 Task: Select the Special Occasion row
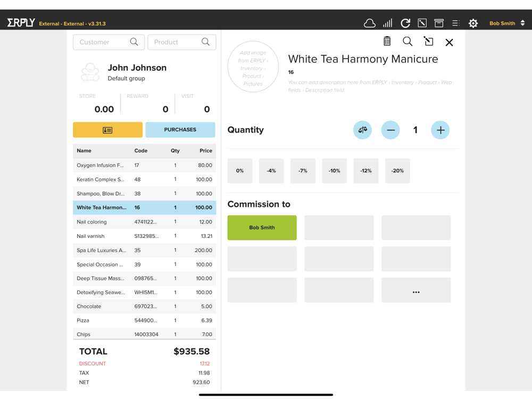tap(145, 264)
